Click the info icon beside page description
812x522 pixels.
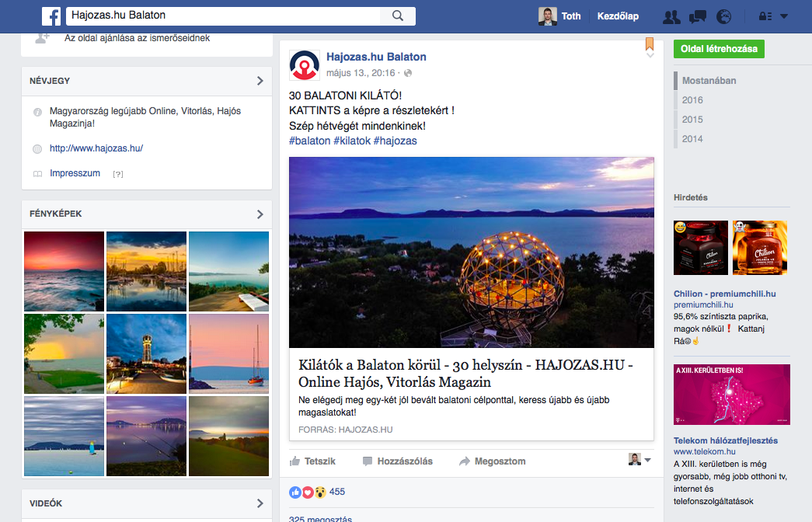point(37,112)
